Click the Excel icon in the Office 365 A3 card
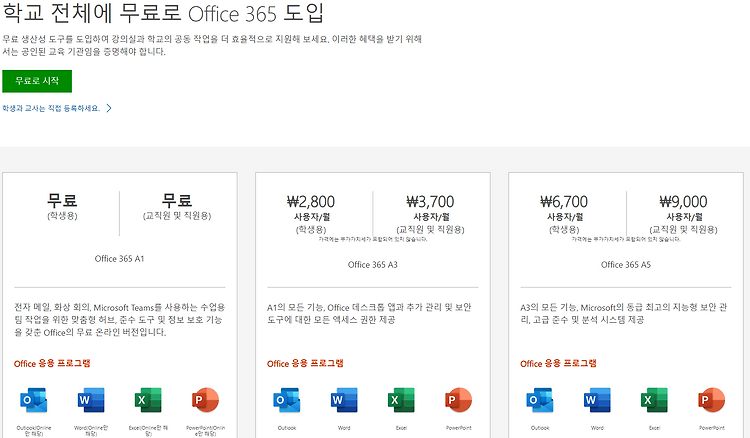 (x=401, y=400)
